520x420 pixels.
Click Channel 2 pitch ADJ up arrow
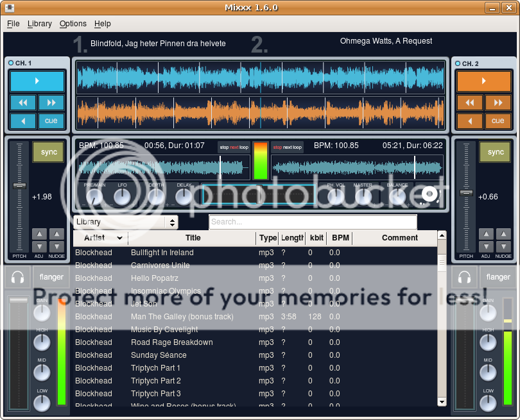[486, 234]
